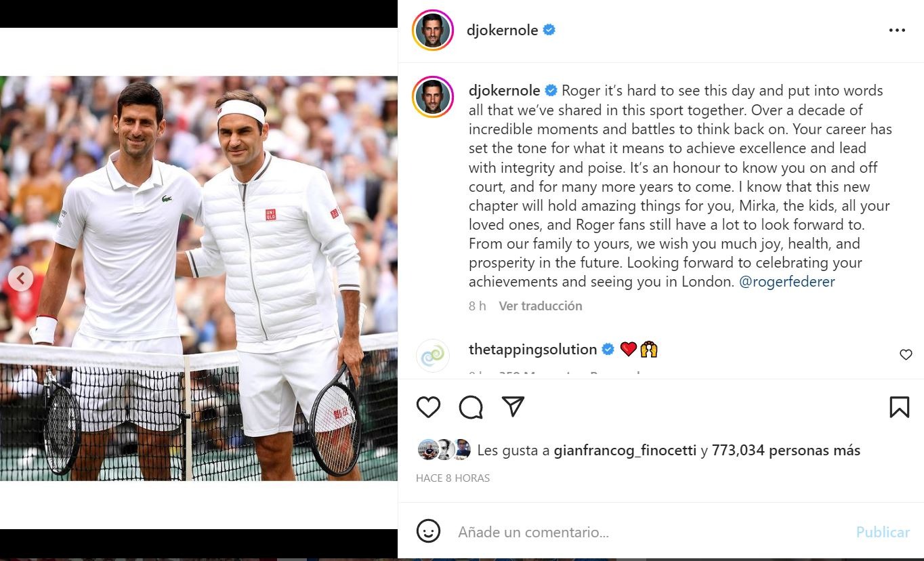
Task: Share the post with the paper plane icon
Action: coord(513,407)
